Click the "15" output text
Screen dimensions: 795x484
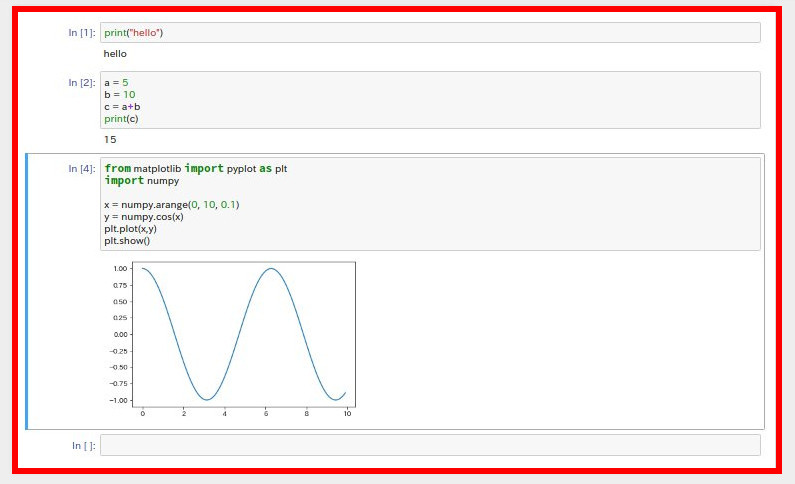tap(110, 139)
